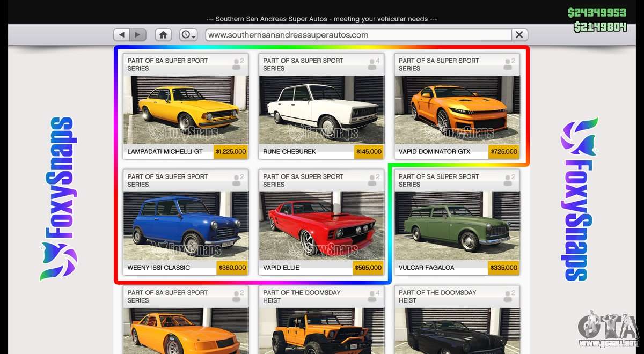
Task: Click the $725,000 price tag
Action: coord(504,152)
